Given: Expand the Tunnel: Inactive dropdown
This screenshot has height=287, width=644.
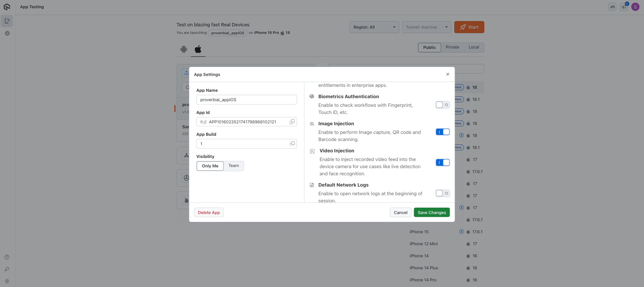Looking at the screenshot, I should point(426,27).
